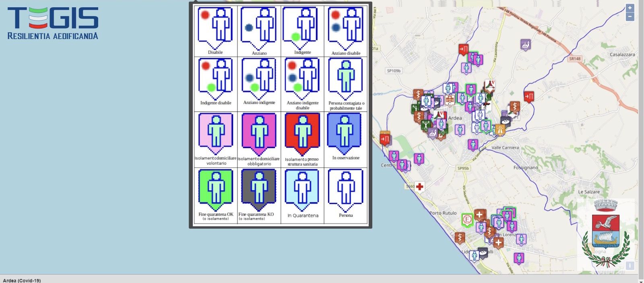The height and width of the screenshot is (283, 644).
Task: Click the Ardea municipal coat of arms
Action: click(x=606, y=233)
